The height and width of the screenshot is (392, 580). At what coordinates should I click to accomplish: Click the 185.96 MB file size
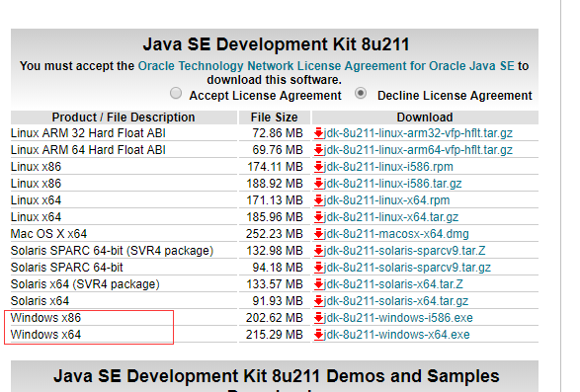[x=275, y=217]
